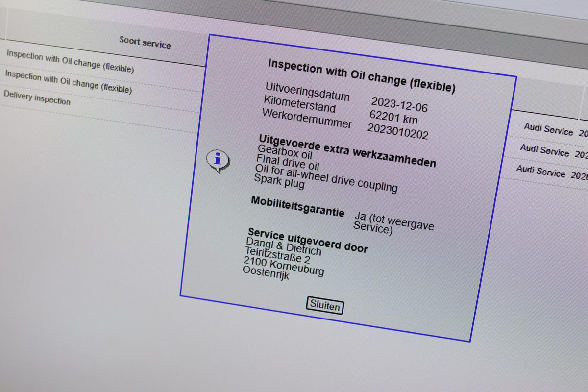588x392 pixels.
Task: Click the topmost Audi Service cell
Action: 548,129
